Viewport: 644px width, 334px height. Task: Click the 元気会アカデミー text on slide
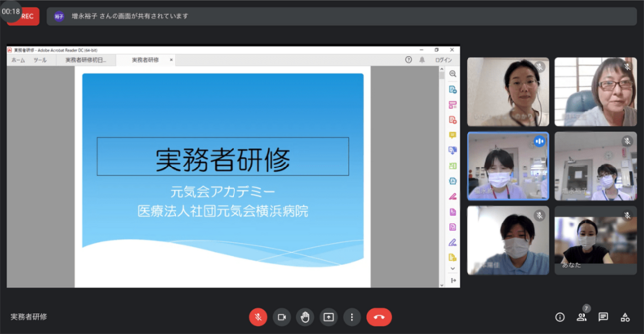point(223,191)
